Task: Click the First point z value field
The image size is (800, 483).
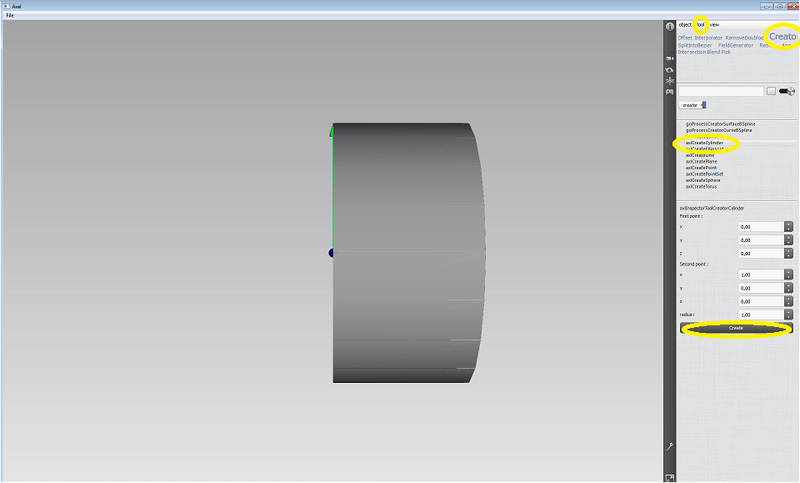Action: 761,253
